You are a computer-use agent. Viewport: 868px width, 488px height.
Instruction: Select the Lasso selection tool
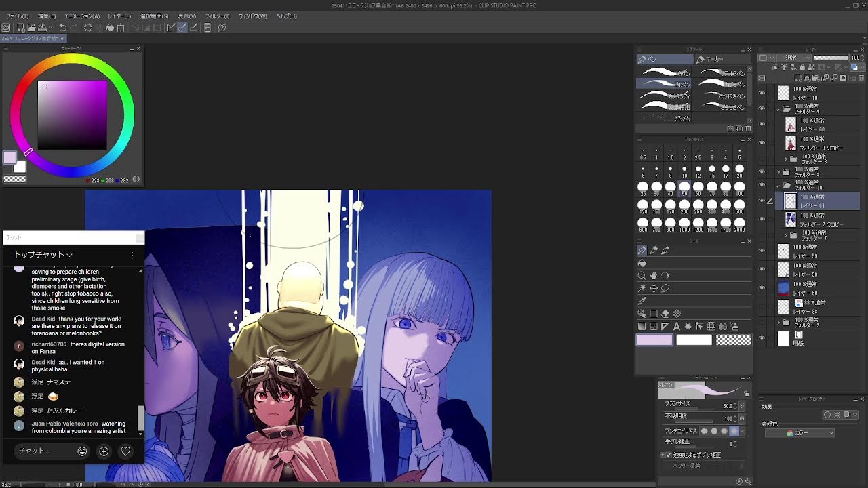(x=665, y=288)
